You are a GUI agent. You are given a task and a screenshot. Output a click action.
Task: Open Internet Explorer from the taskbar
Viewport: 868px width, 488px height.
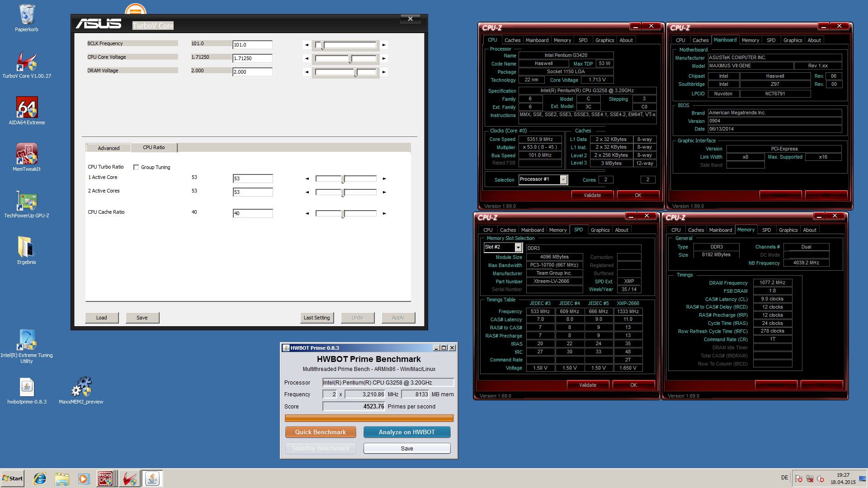click(40, 479)
